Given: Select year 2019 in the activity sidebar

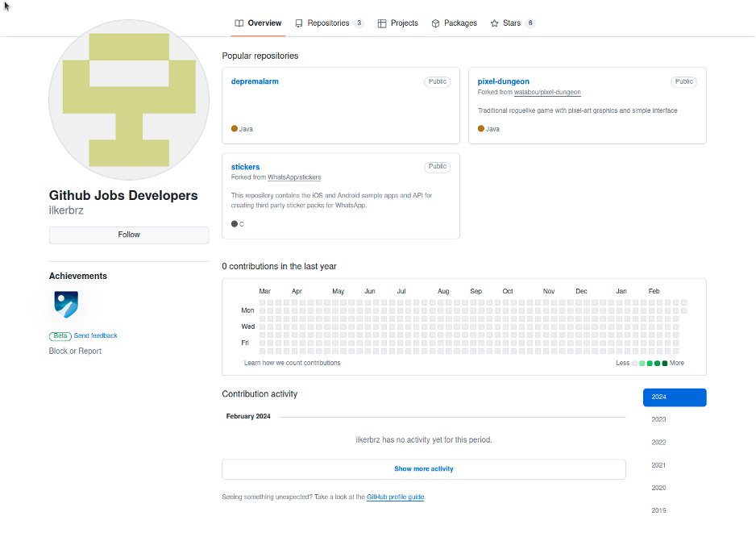Looking at the screenshot, I should [658, 510].
